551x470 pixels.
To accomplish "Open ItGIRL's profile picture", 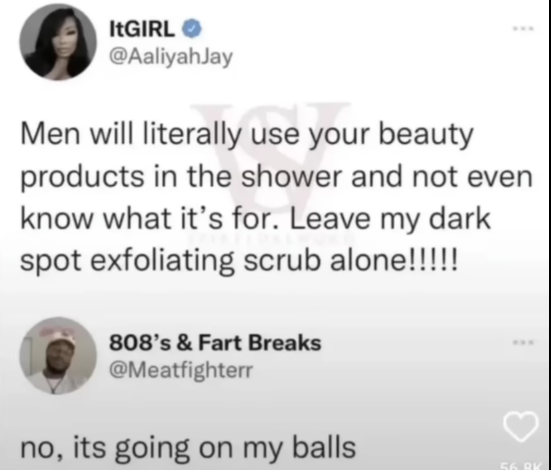I will pyautogui.click(x=58, y=42).
